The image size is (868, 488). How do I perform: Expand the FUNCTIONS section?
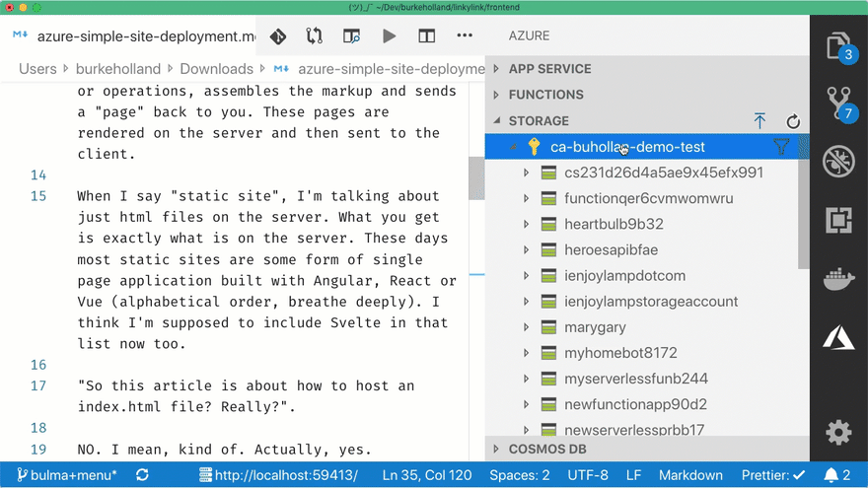496,95
